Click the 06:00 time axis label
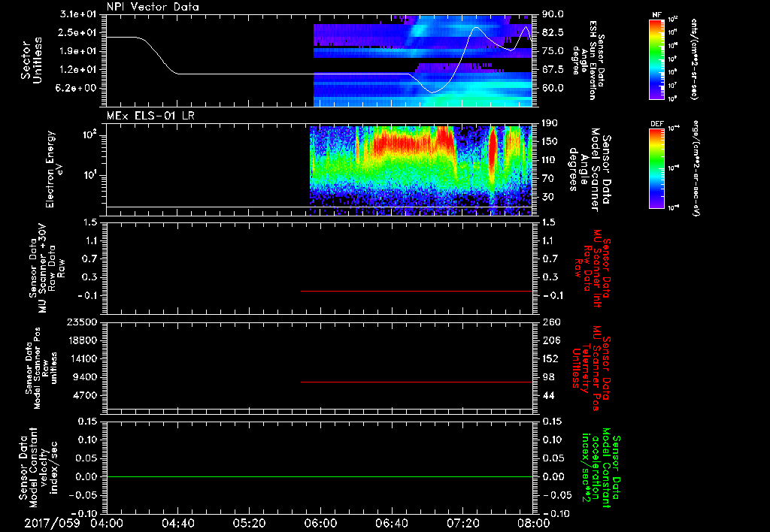Screen dimensions: 770x532 tap(320, 523)
